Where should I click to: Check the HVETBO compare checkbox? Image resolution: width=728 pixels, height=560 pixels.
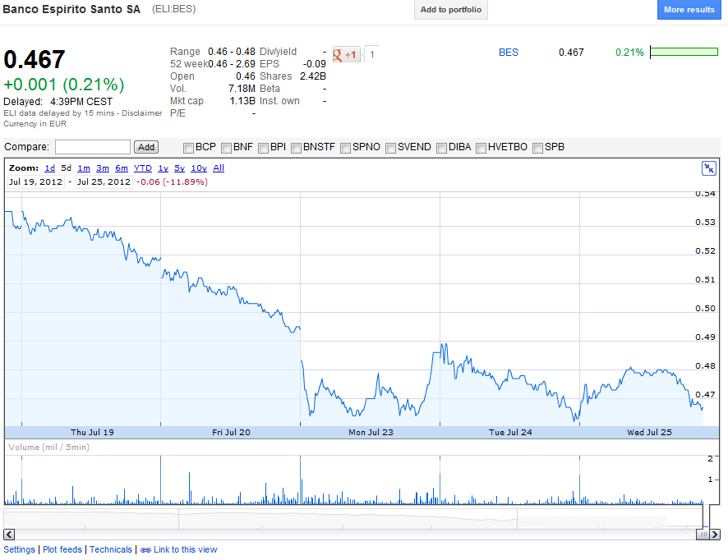tap(481, 148)
